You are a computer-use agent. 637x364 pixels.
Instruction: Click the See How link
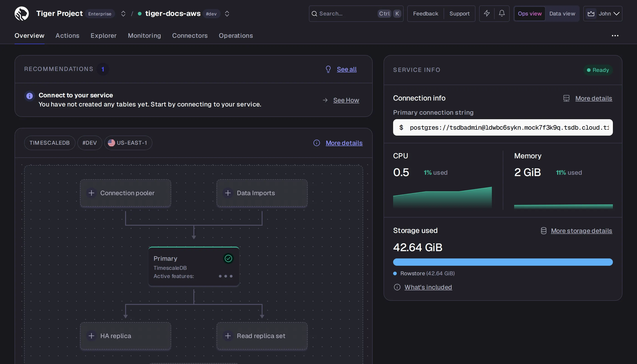coord(346,100)
